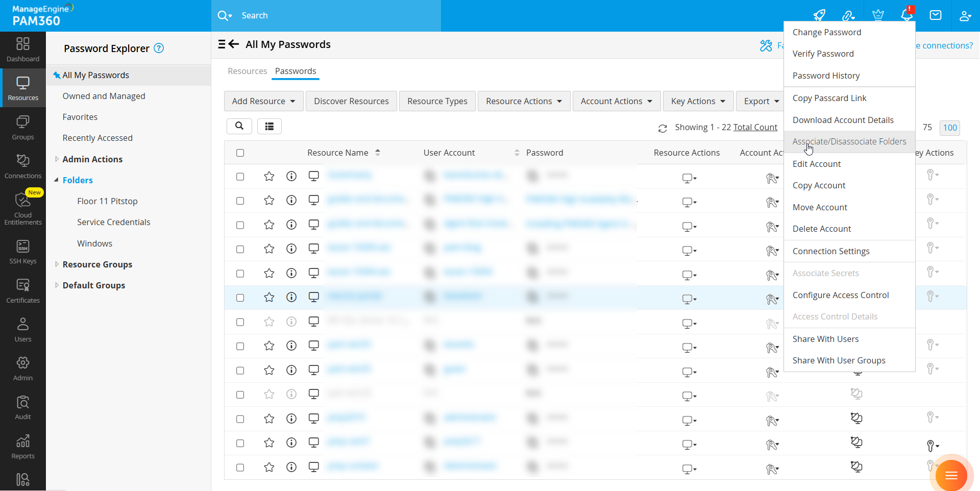Collapse the Folders tree node
980x491 pixels.
click(57, 180)
